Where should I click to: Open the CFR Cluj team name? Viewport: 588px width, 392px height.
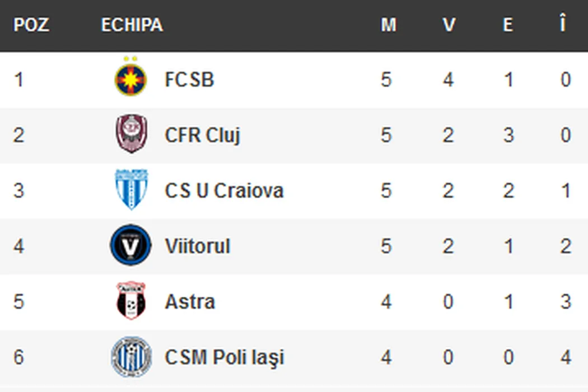click(x=203, y=136)
